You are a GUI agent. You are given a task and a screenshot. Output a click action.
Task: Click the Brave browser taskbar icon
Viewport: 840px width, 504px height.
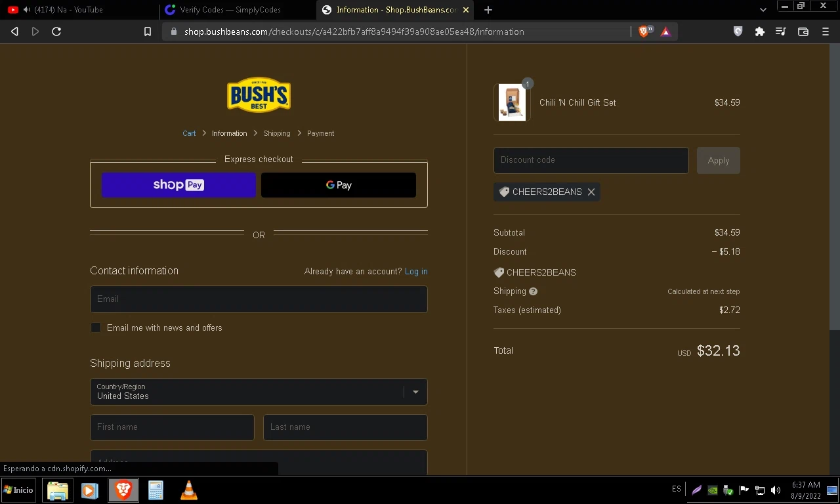(123, 490)
